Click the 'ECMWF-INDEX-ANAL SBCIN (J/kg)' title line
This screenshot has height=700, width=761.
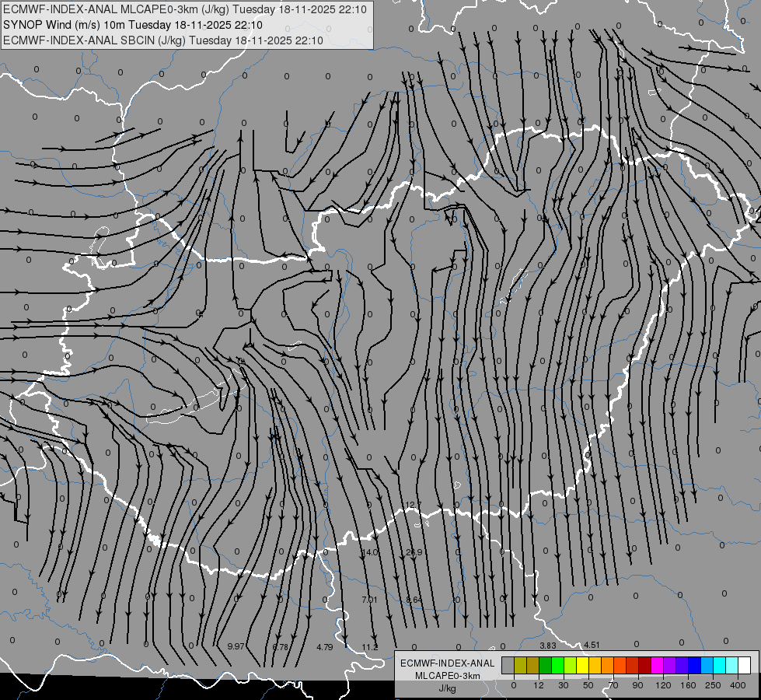tap(163, 40)
